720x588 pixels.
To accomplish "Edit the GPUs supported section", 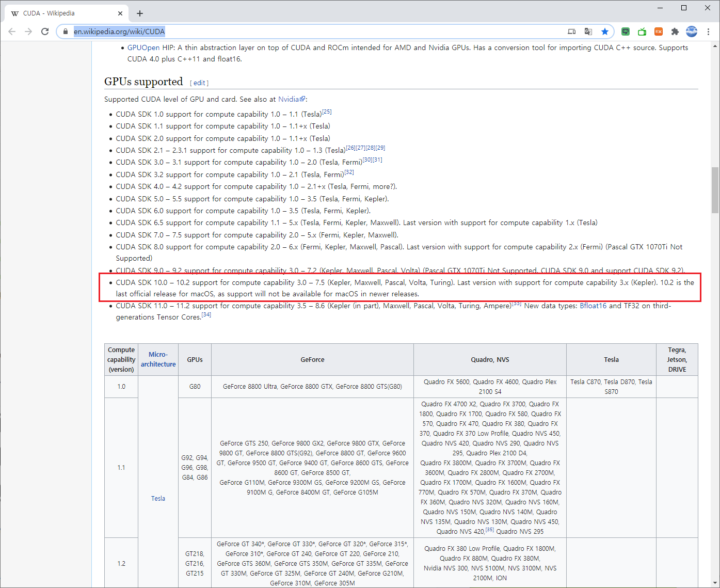I will (x=200, y=83).
